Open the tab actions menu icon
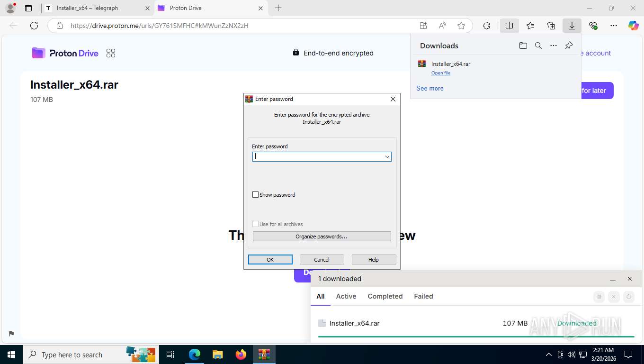Screen dimensions: 644x364 point(28,8)
